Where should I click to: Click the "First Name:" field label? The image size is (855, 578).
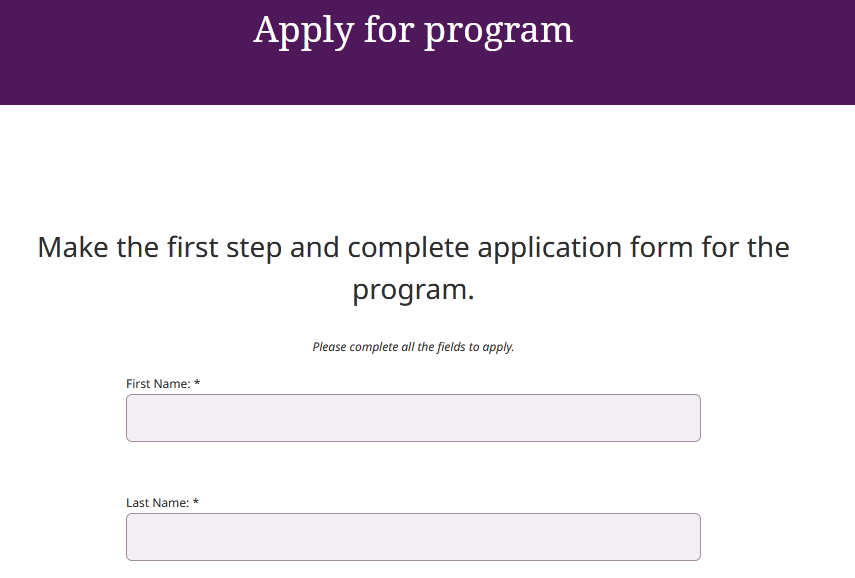pyautogui.click(x=158, y=384)
